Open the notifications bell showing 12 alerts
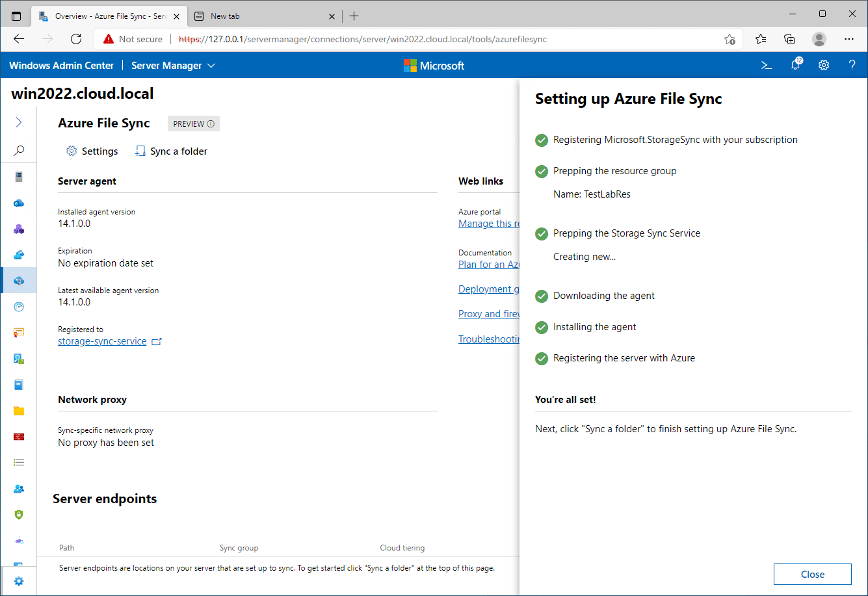The height and width of the screenshot is (596, 868). 795,65
